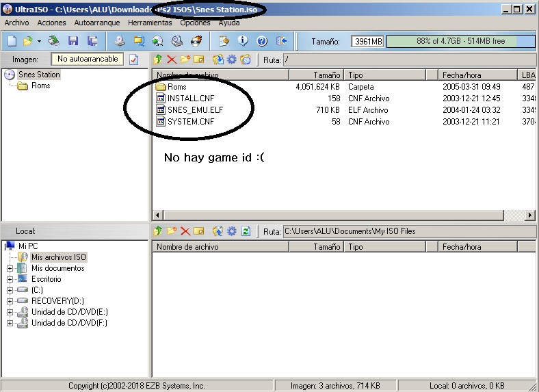The height and width of the screenshot is (392, 539).
Task: Click the information icon in main toolbar
Action: pyautogui.click(x=242, y=41)
